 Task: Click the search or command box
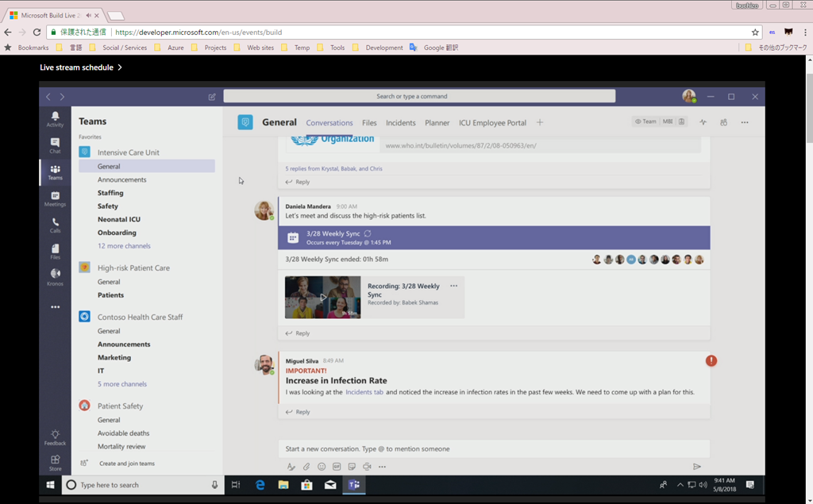click(x=418, y=96)
